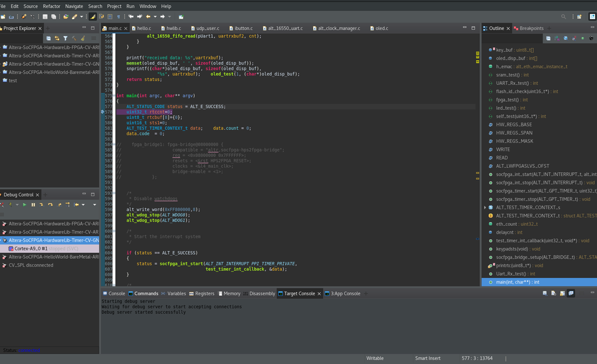
Task: Click the Step Over icon in Debug Control
Action: pos(50,204)
